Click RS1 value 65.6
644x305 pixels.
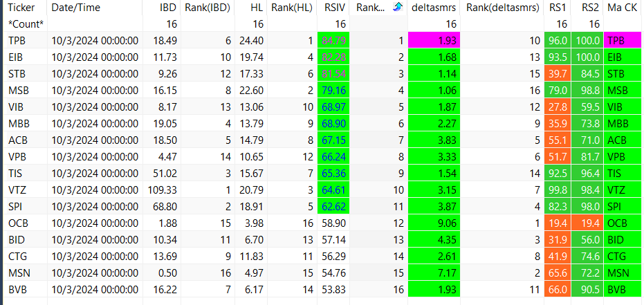pyautogui.click(x=558, y=273)
